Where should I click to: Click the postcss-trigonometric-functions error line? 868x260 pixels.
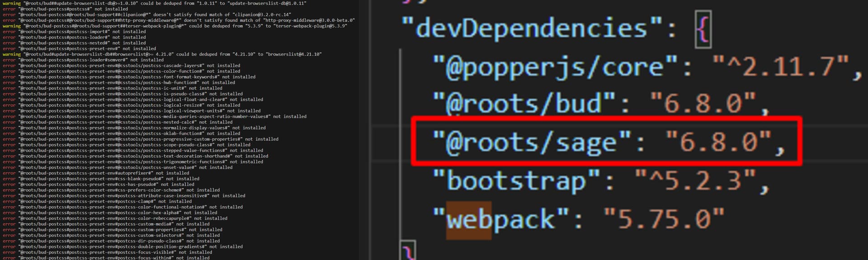(x=133, y=162)
